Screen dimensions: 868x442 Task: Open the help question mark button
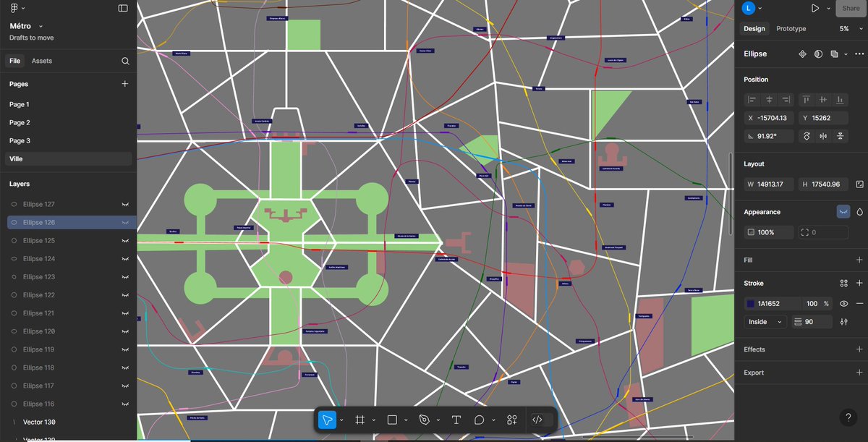coord(848,418)
